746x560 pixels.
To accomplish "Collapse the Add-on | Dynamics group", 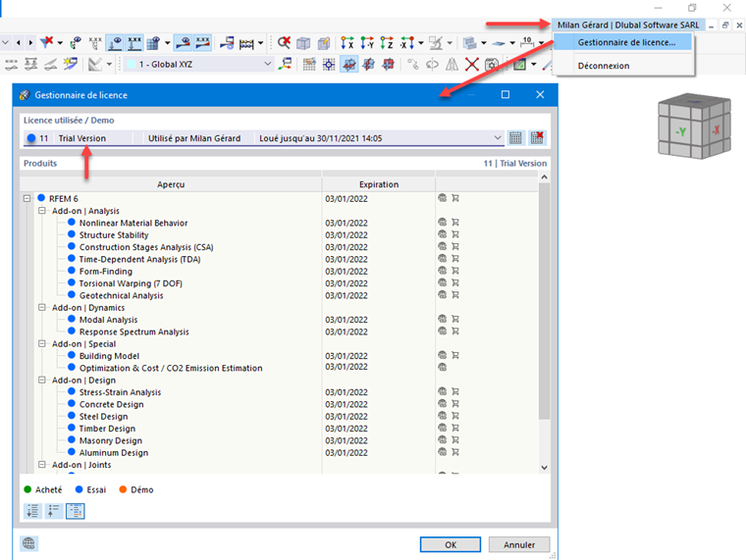I will click(x=42, y=308).
